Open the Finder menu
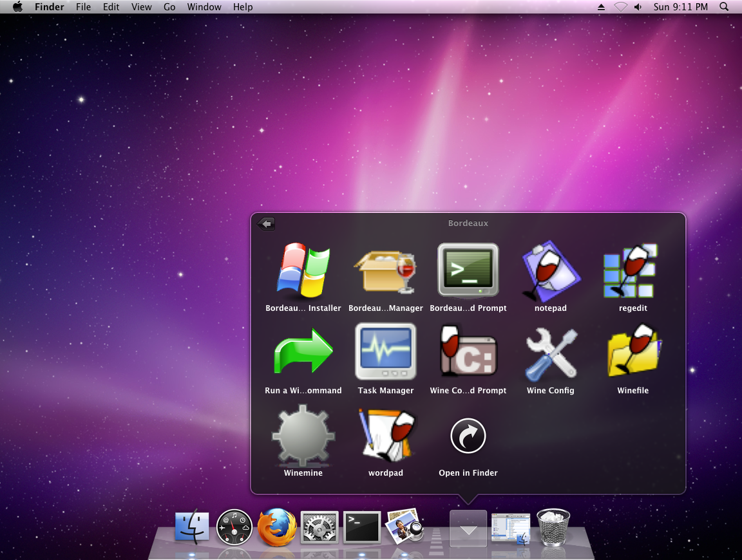This screenshot has height=560, width=742. [49, 6]
